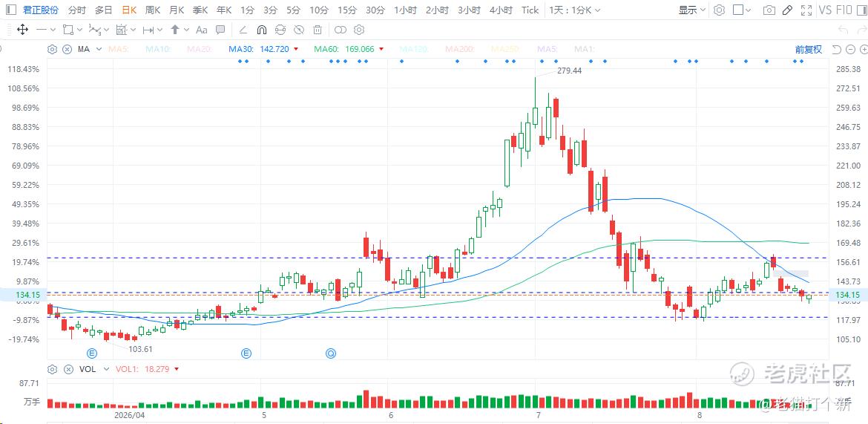Click the sync drawings icon
This screenshot has height=424, width=868.
pos(280,30)
